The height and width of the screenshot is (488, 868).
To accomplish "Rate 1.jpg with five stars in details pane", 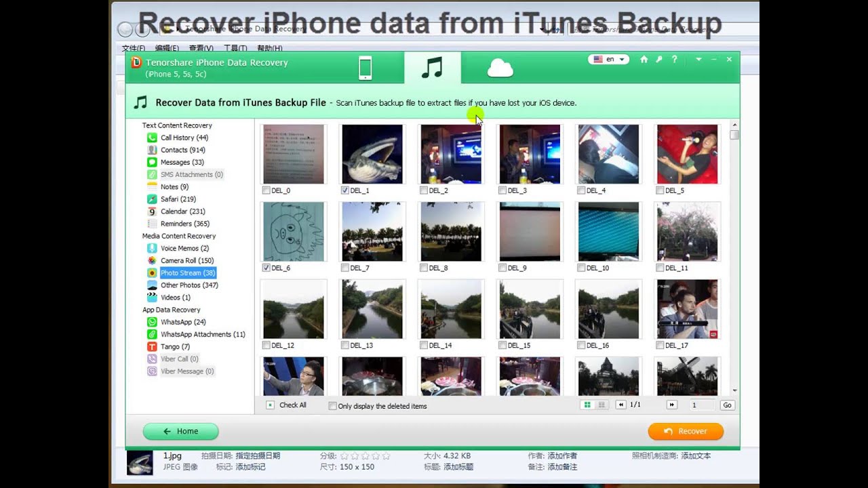I will point(387,456).
